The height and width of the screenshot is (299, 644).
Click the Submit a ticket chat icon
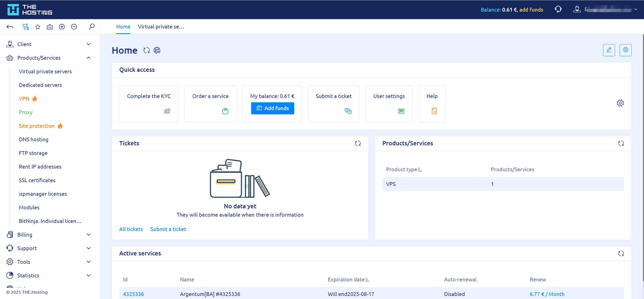point(348,111)
